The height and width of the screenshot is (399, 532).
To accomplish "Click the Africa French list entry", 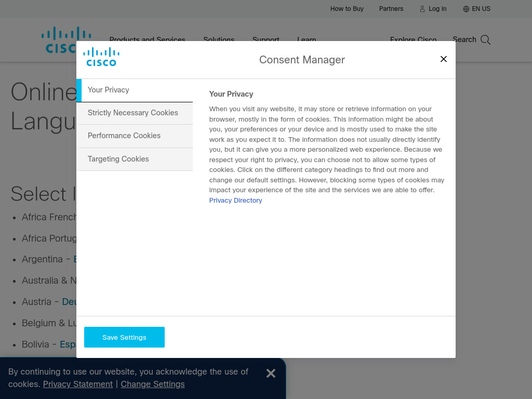I will click(x=49, y=217).
